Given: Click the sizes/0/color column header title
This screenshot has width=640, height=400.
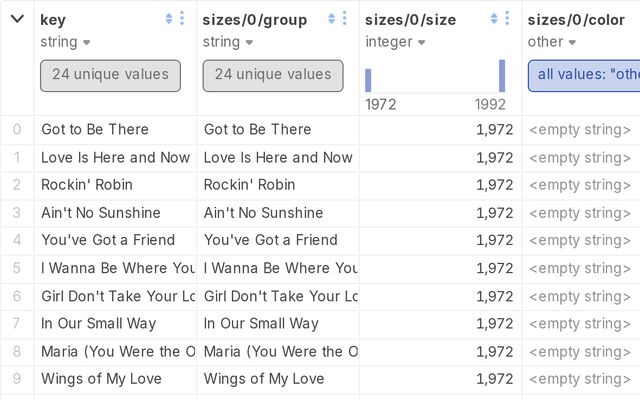Looking at the screenshot, I should click(576, 20).
